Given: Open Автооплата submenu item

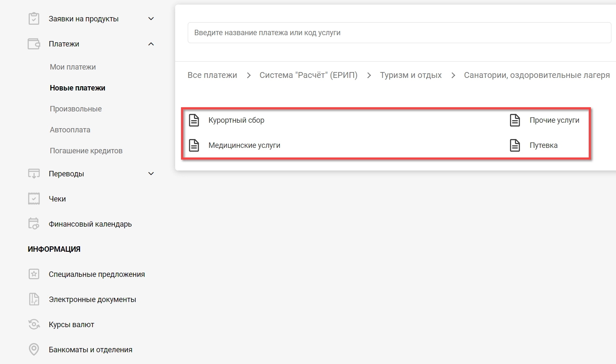Looking at the screenshot, I should pyautogui.click(x=70, y=130).
